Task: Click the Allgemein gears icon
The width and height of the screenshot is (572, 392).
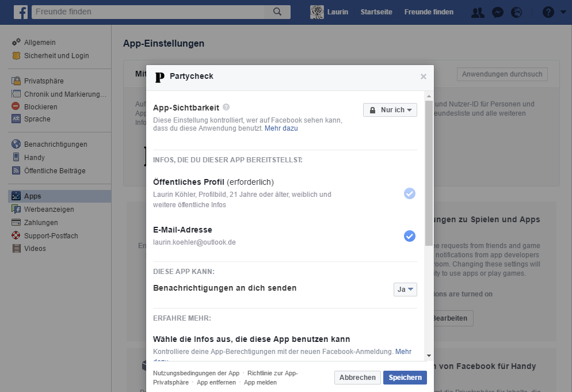Action: [x=16, y=43]
